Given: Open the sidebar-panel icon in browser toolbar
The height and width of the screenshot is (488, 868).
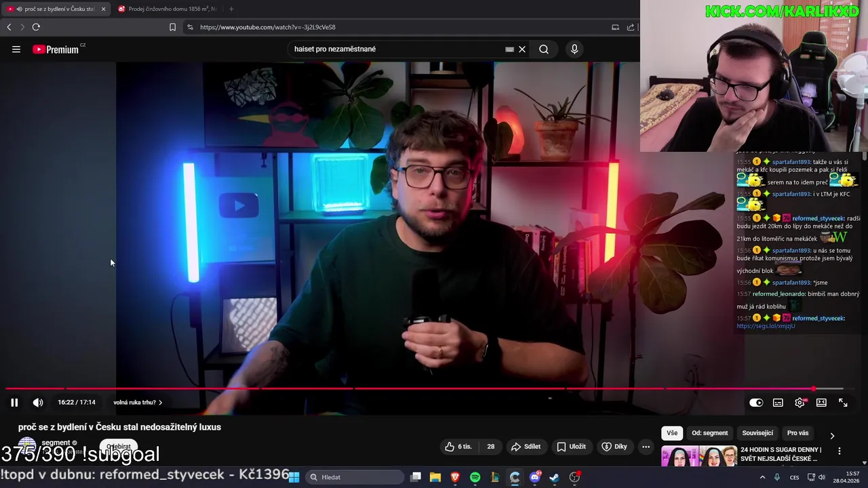Looking at the screenshot, I should [615, 27].
